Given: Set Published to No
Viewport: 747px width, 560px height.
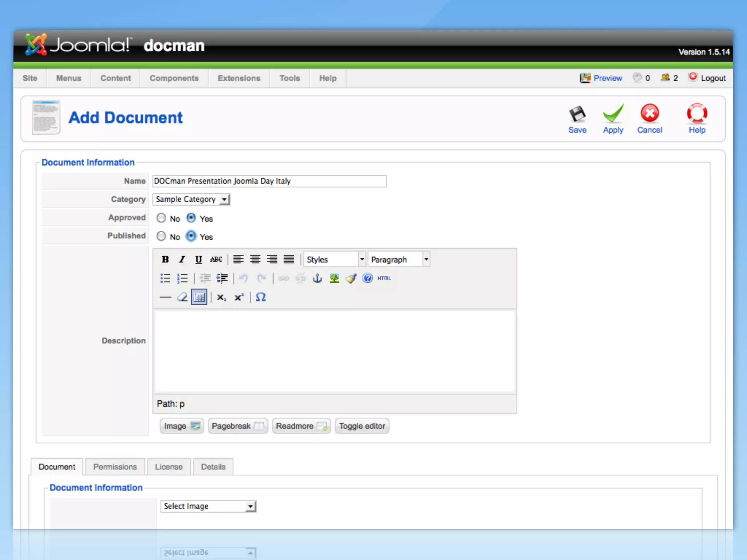Looking at the screenshot, I should 161,236.
